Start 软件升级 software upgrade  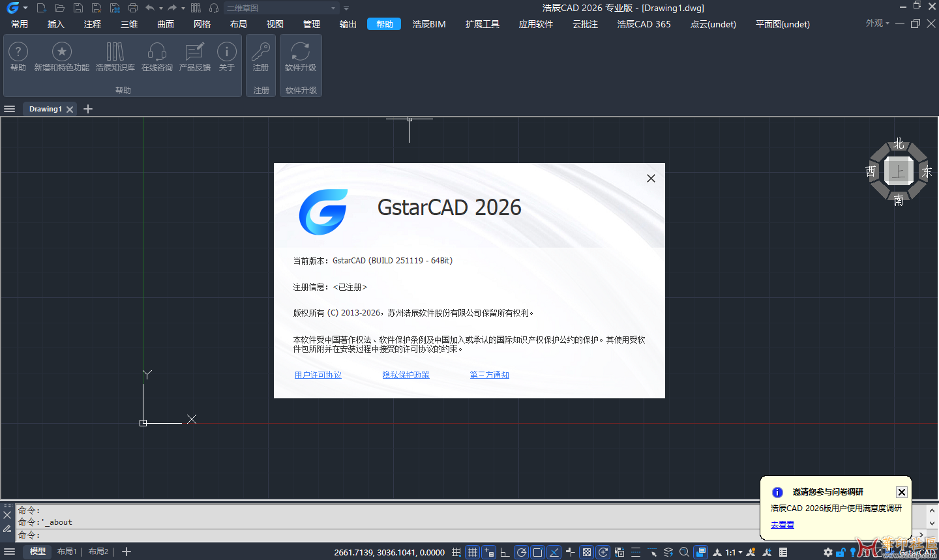pos(301,57)
